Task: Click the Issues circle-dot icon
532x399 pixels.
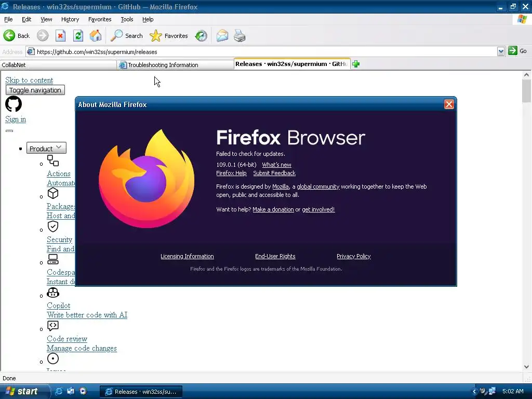Action: click(53, 358)
